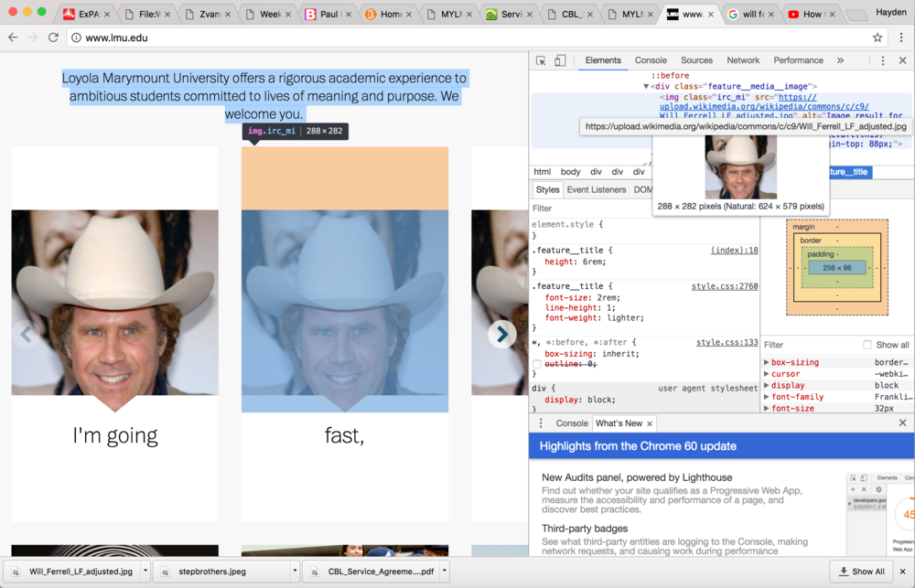The width and height of the screenshot is (915, 588).
Task: Click the stepbrothers.jpeg file icon in downloads
Action: 165,572
